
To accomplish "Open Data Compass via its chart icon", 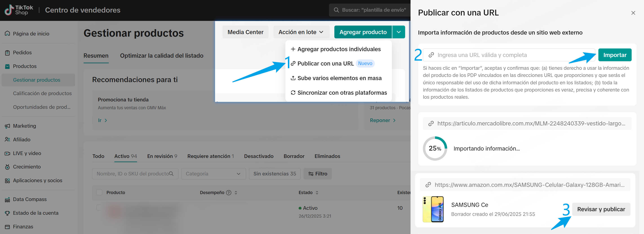I will (x=7, y=199).
